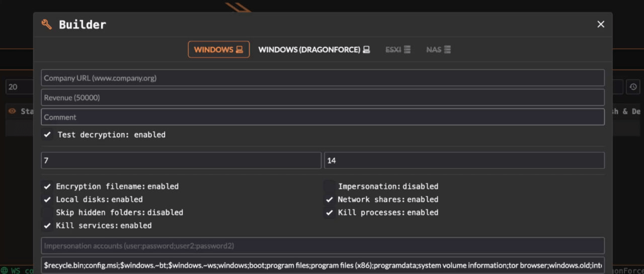Click the Revenue (50000) input field
This screenshot has height=274, width=644.
[323, 98]
